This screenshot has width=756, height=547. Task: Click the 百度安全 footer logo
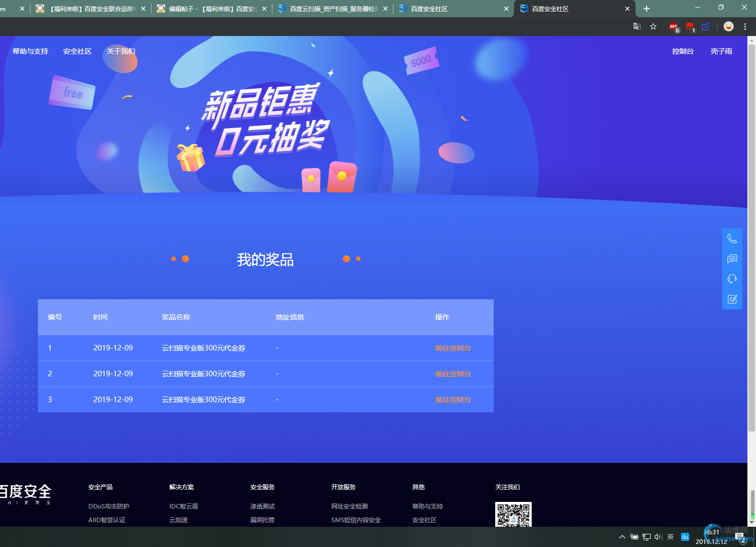click(x=25, y=493)
